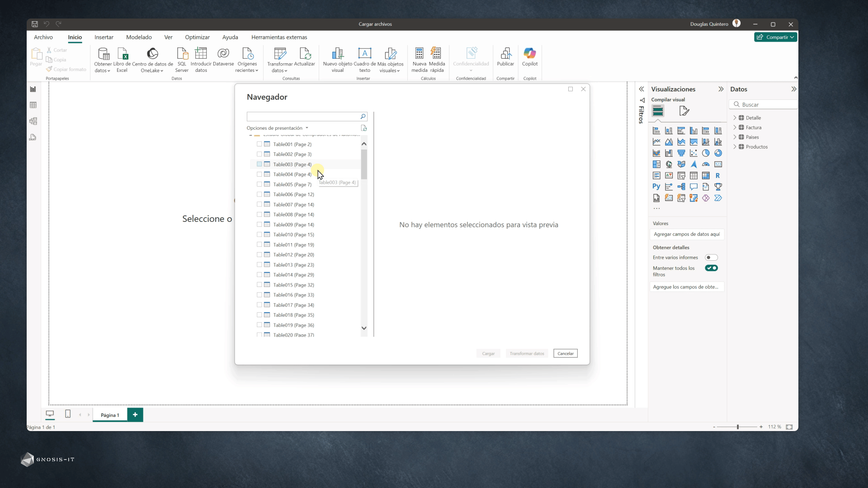Screen dimensions: 868x488
Task: Check the Table002 (Page 3) checkbox
Action: (259, 154)
